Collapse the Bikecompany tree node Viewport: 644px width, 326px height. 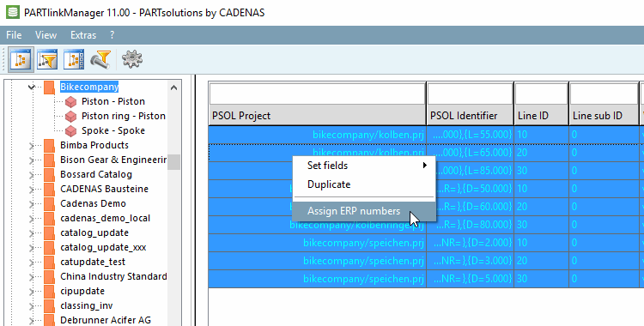click(31, 87)
